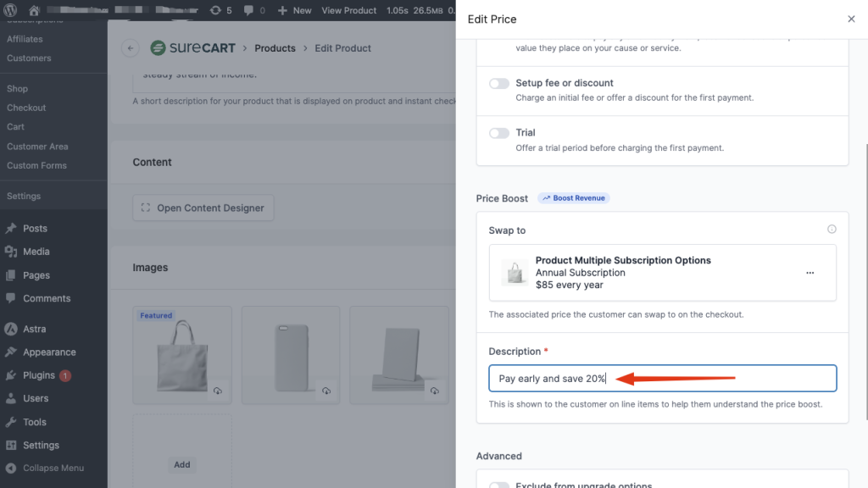Screen dimensions: 868x488
Task: Click the Products breadcrumb link
Action: point(275,48)
